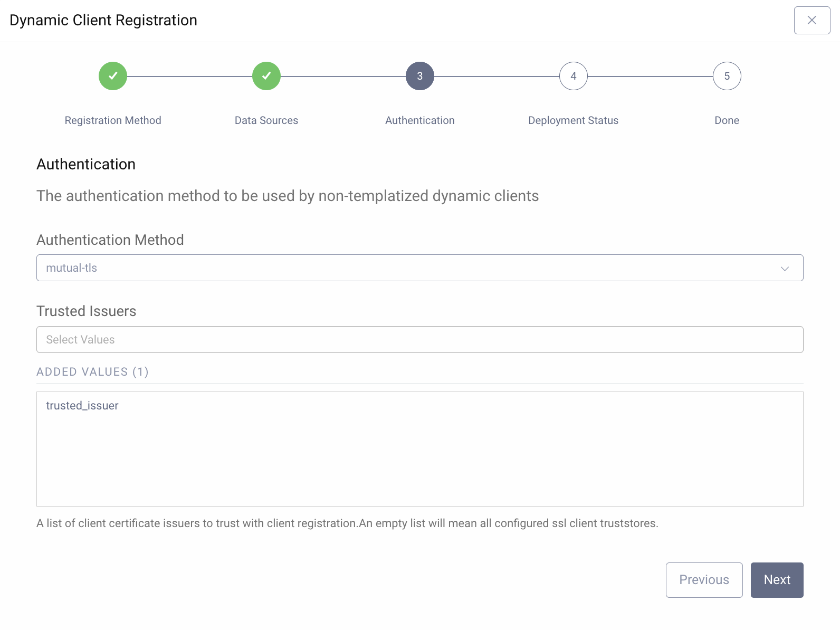Close the Dynamic Client Registration dialog
Image resolution: width=840 pixels, height=630 pixels.
(812, 20)
